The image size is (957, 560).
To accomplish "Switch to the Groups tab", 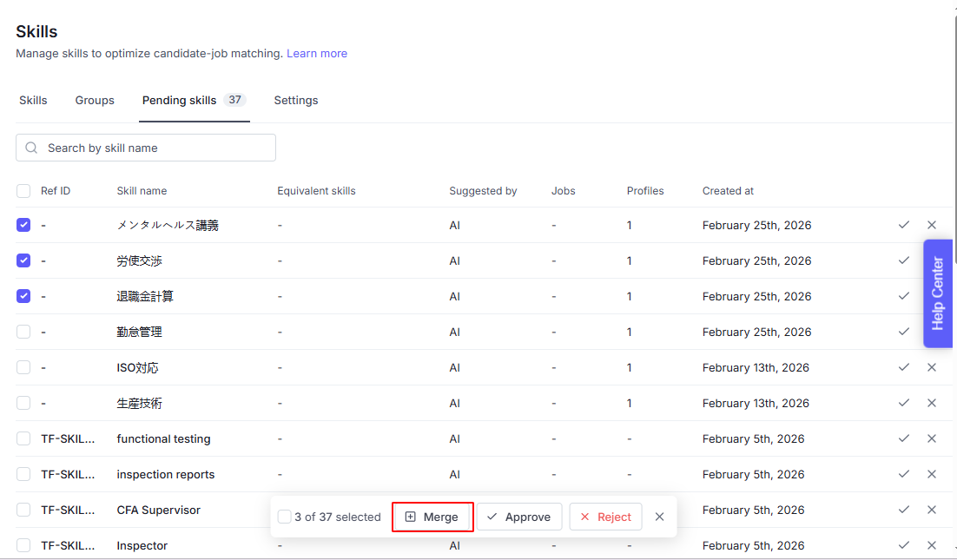I will point(95,101).
